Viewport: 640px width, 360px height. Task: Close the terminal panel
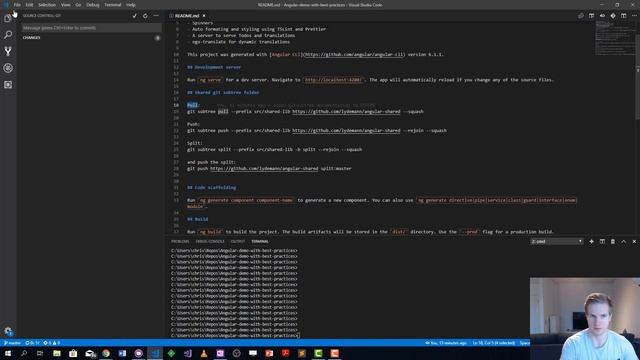[634, 242]
